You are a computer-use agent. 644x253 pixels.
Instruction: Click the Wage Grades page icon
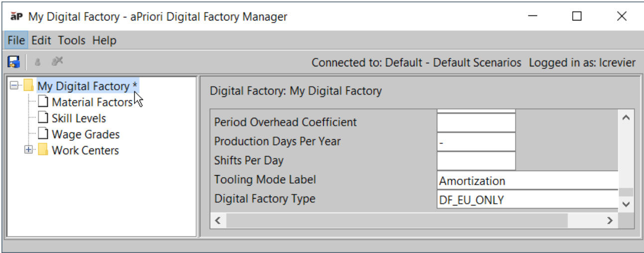coord(44,134)
